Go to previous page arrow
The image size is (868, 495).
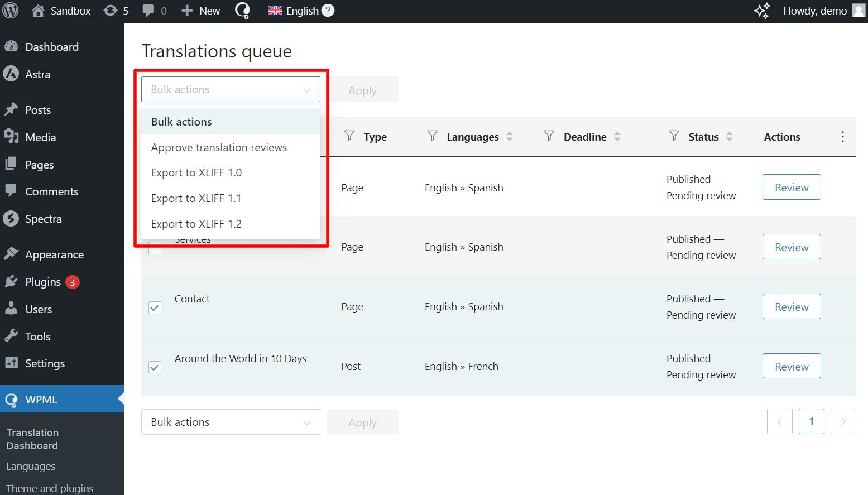780,422
